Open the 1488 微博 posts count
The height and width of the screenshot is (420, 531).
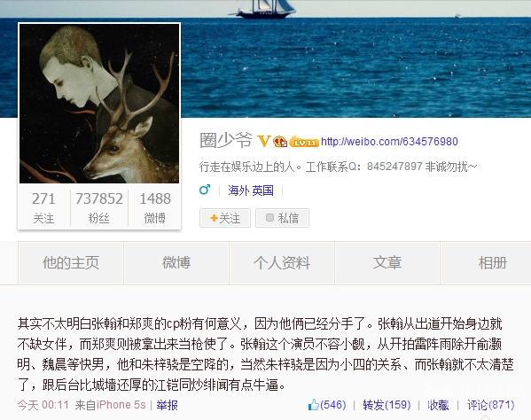coord(155,208)
